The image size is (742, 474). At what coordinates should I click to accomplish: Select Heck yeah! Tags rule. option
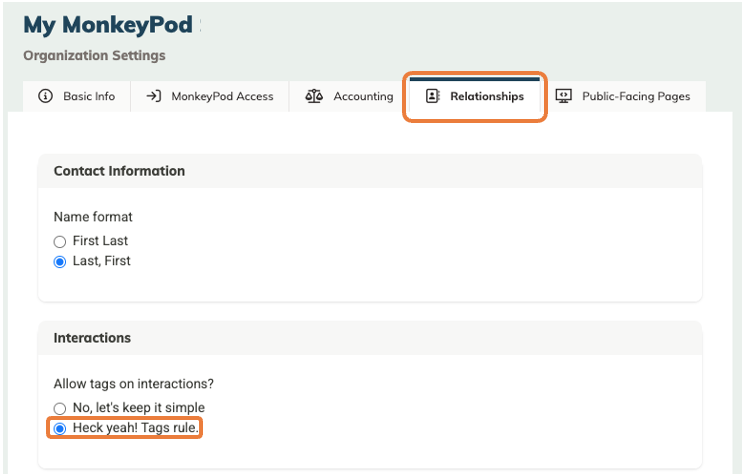[60, 429]
